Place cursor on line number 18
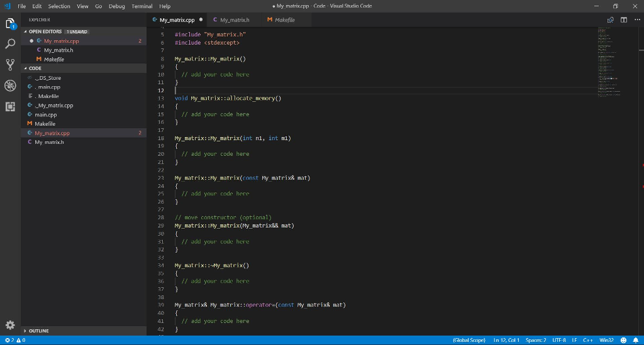Viewport: 644px width, 345px height. click(161, 138)
